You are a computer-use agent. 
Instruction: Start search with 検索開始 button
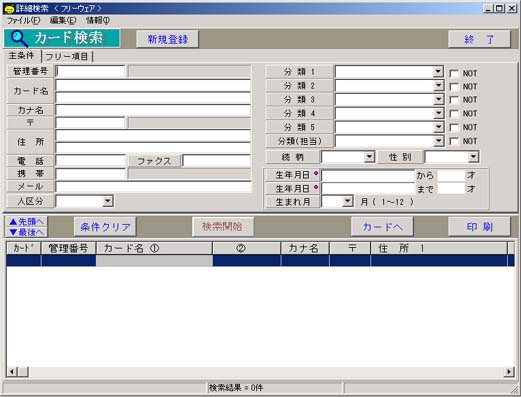[223, 227]
